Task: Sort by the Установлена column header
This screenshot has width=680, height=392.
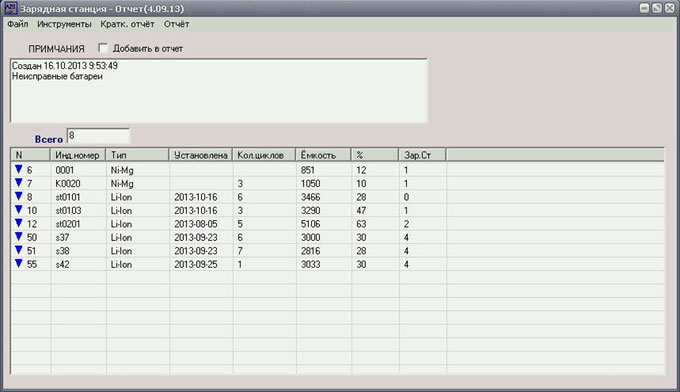Action: tap(201, 155)
